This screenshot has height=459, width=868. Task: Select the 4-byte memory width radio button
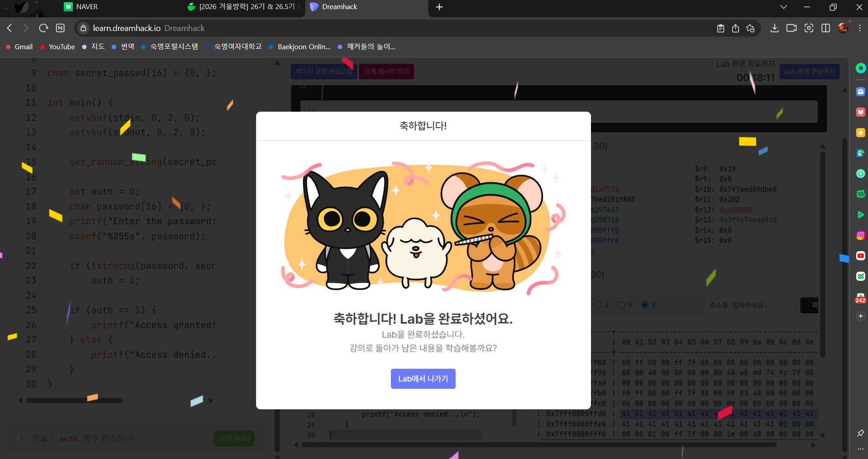622,304
